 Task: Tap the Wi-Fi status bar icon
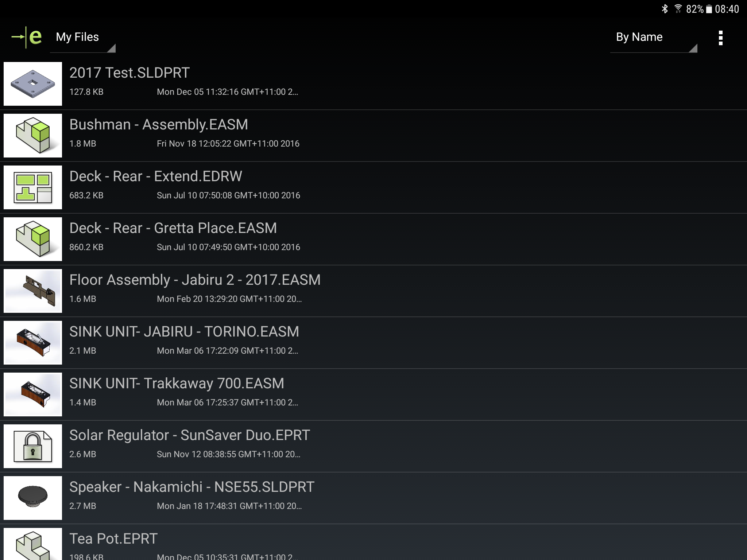tap(678, 9)
